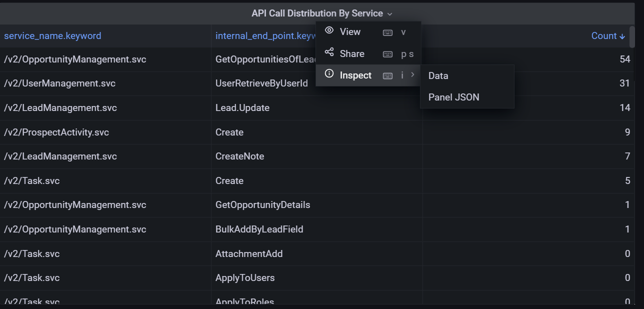Collapse the panel title dropdown chevron
Image resolution: width=644 pixels, height=309 pixels.
[390, 14]
